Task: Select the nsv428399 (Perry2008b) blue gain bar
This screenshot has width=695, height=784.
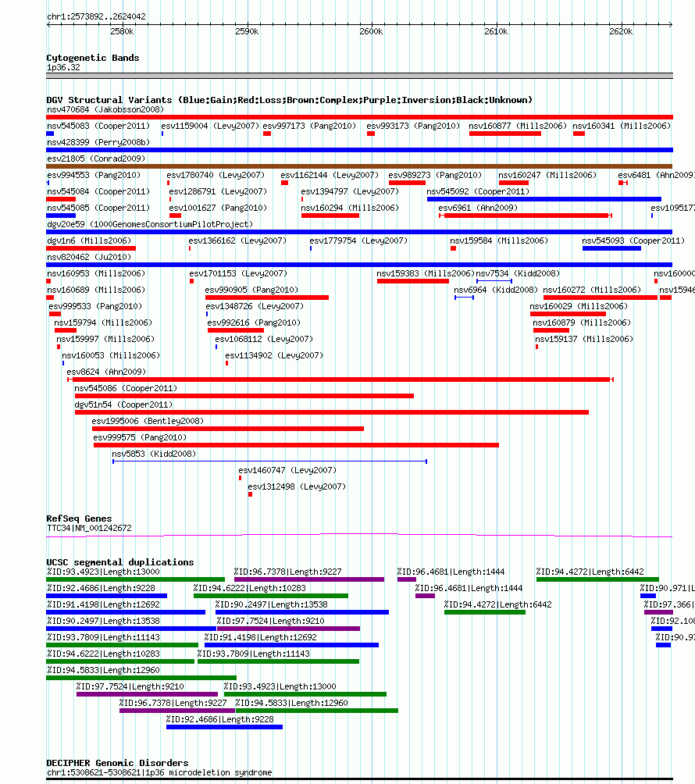Action: [x=359, y=150]
